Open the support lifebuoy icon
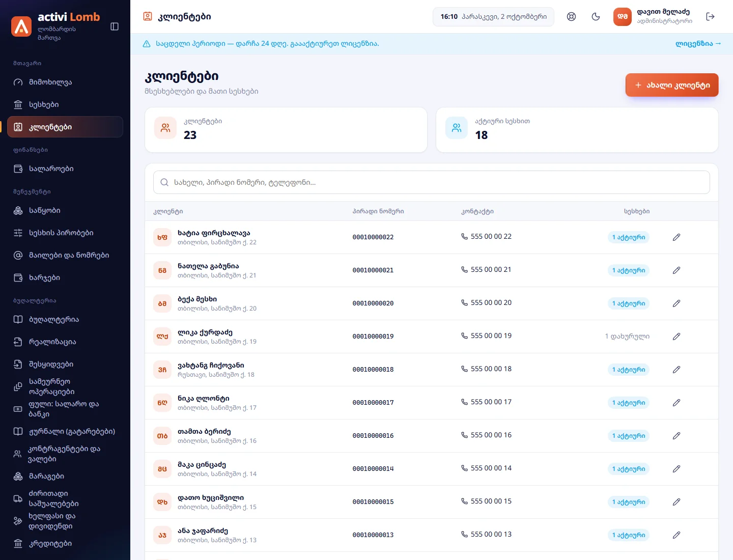 (572, 17)
